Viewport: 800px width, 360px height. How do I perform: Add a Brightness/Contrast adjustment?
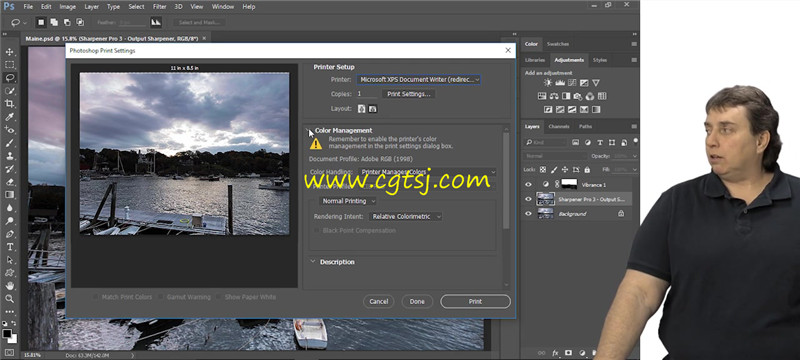coord(548,83)
